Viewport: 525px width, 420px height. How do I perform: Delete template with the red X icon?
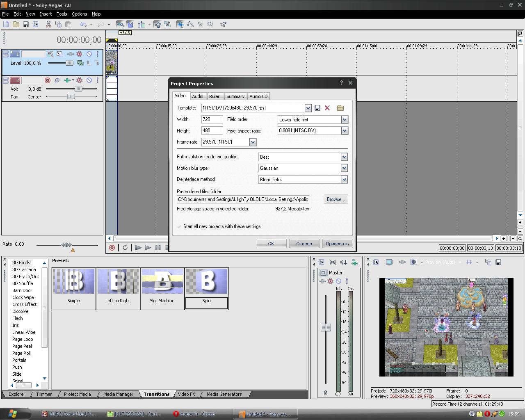click(327, 108)
